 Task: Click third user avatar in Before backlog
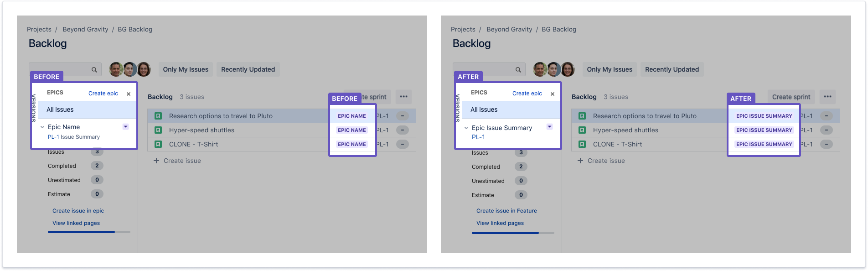pos(144,69)
